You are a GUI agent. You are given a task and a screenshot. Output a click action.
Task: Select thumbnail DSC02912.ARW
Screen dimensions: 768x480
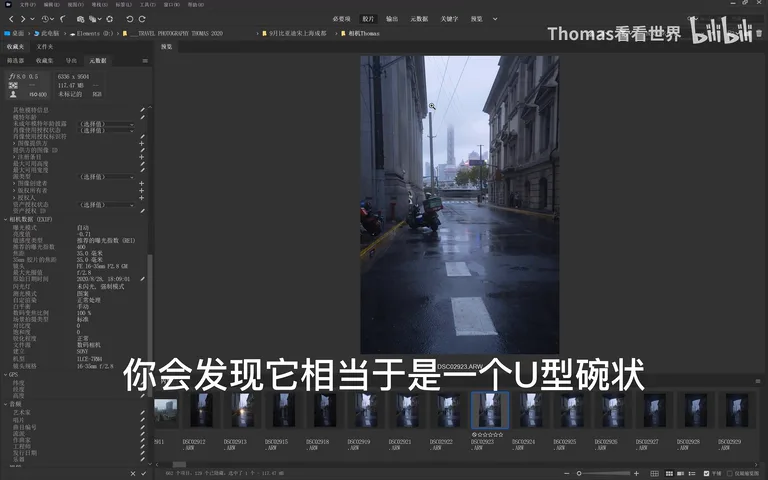pyautogui.click(x=201, y=410)
